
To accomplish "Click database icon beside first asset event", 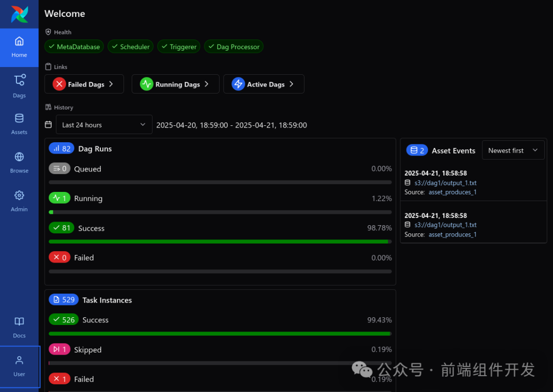I will [x=408, y=183].
